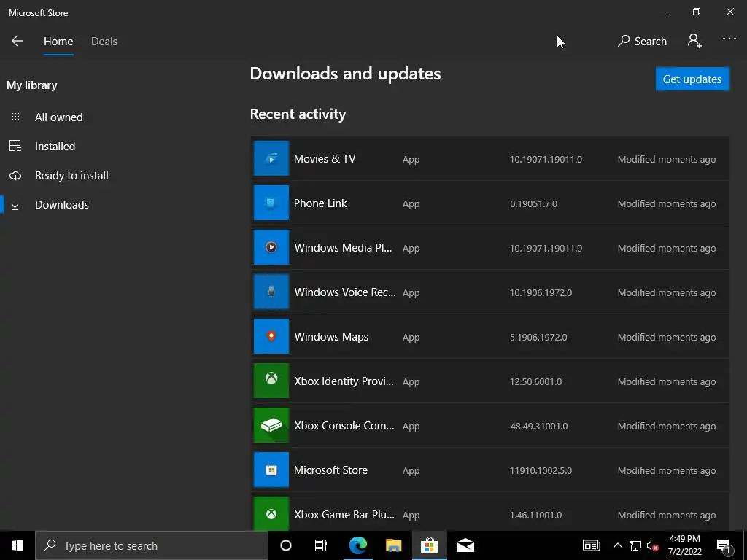
Task: Click the Xbox Identity Provider app icon
Action: coord(271,381)
